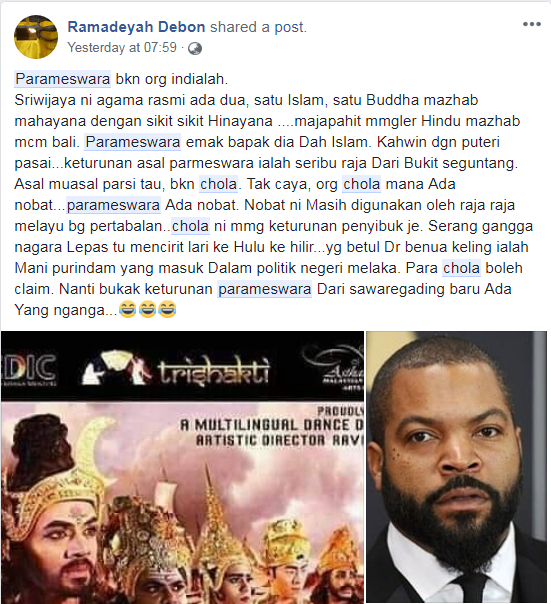Open the bearded man in suit photo
551x604 pixels.
click(x=456, y=467)
